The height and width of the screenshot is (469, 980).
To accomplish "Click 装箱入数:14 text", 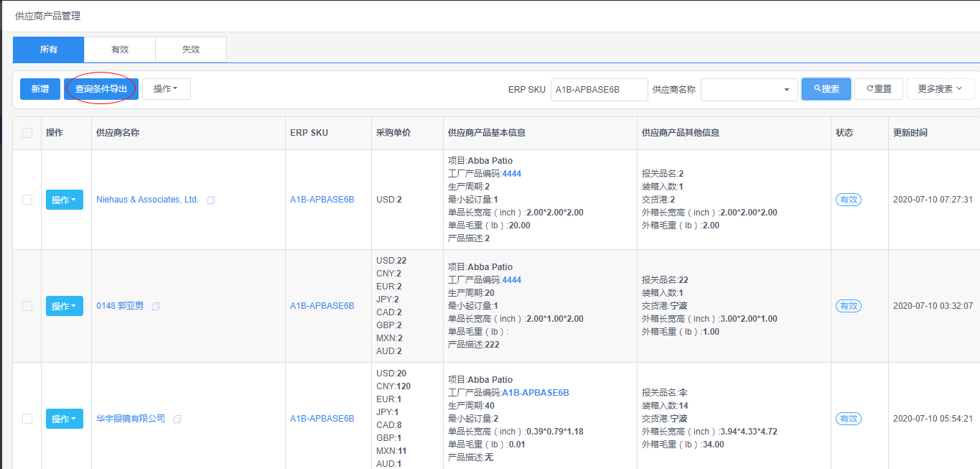I will [665, 406].
